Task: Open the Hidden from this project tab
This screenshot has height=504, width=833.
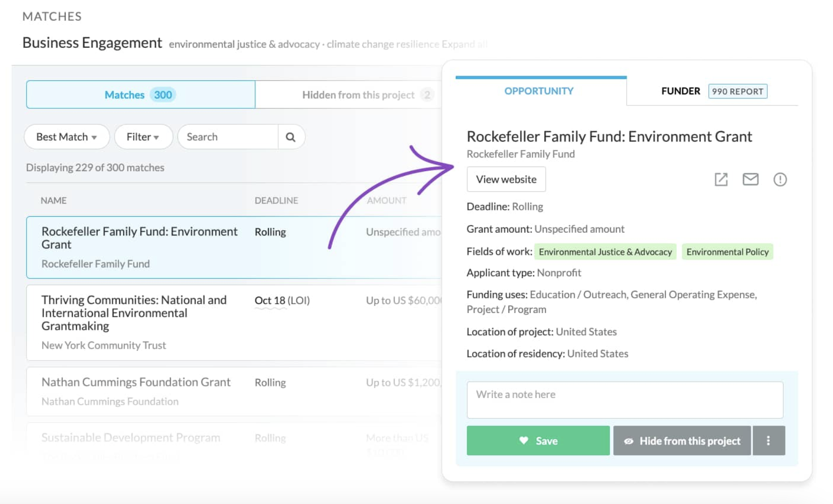Action: [x=358, y=95]
